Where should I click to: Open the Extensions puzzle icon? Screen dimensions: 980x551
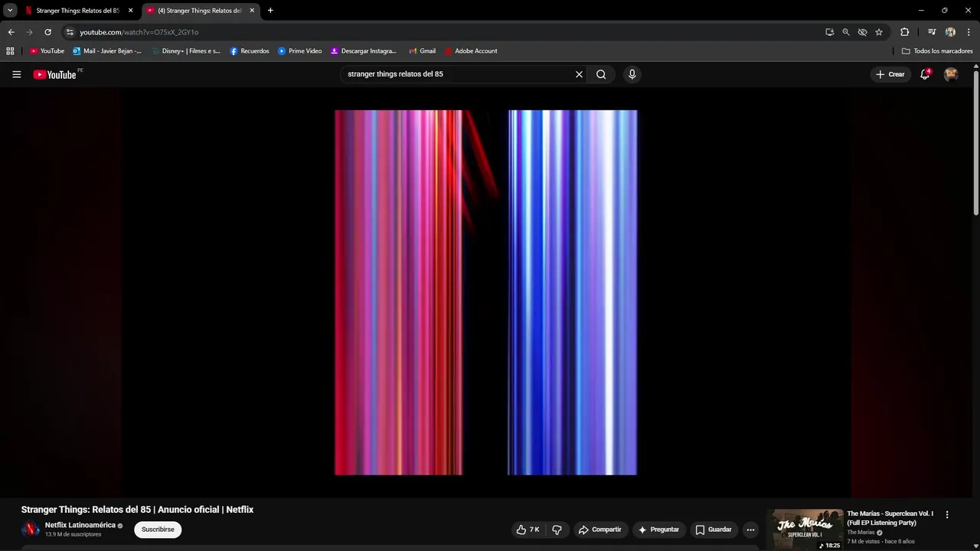pyautogui.click(x=905, y=32)
